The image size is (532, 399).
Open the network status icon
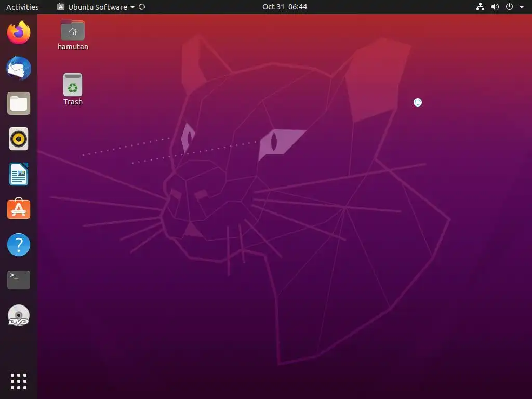point(480,7)
